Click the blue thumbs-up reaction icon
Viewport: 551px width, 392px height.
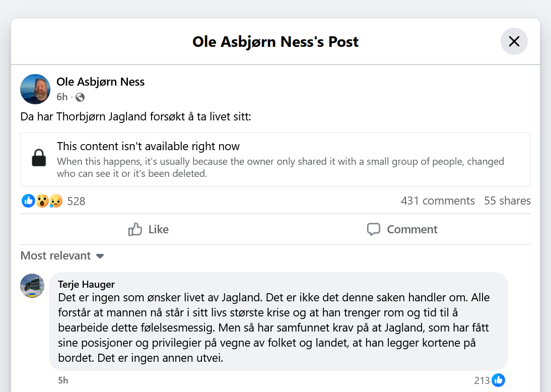(x=28, y=201)
